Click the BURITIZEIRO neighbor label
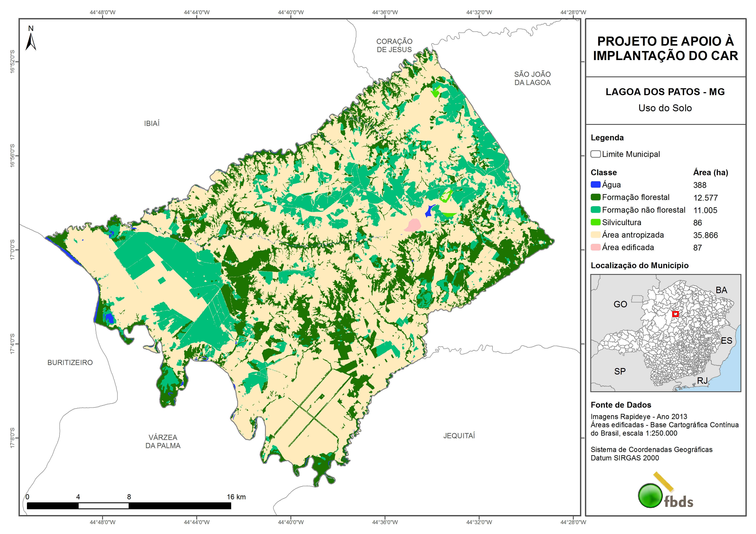This screenshot has width=756, height=534. [x=70, y=363]
